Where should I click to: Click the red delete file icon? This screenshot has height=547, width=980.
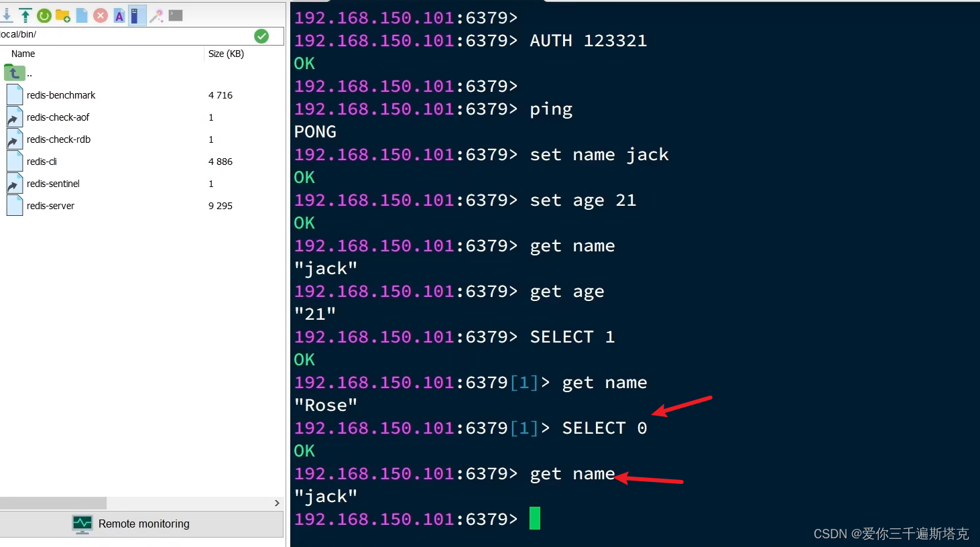click(x=101, y=15)
